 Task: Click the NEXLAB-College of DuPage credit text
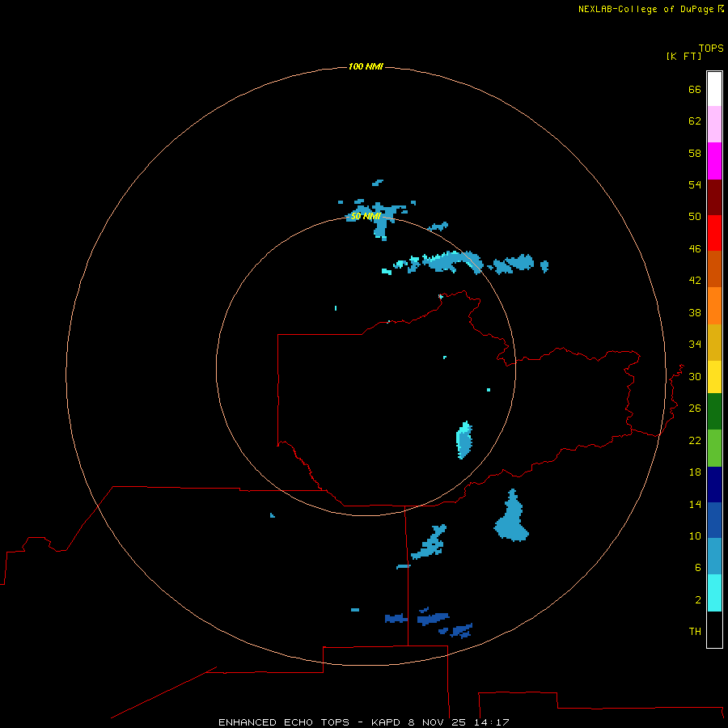click(645, 9)
